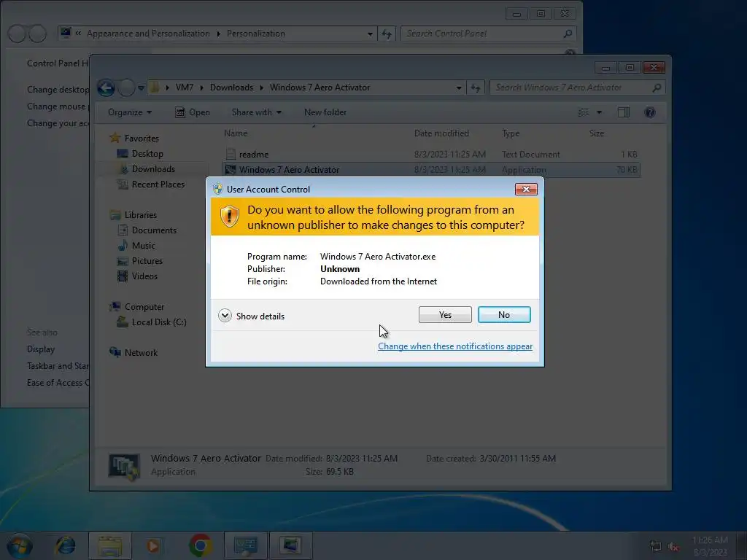
Task: Click the UAC title bar shield icon
Action: click(x=217, y=189)
